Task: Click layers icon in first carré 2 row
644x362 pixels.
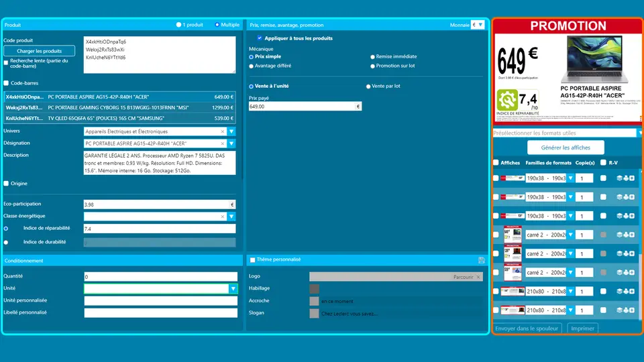Action: (x=619, y=235)
